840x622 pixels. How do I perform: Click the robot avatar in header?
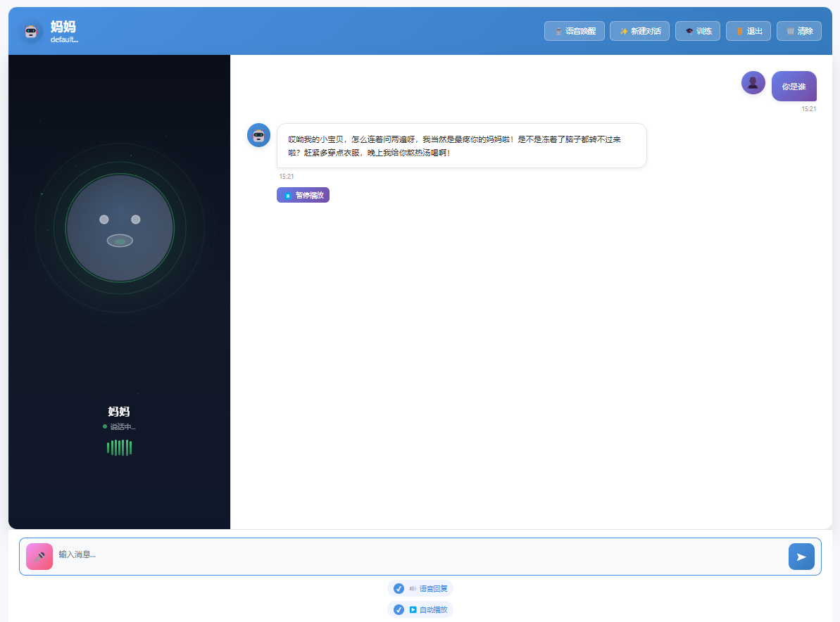point(31,32)
